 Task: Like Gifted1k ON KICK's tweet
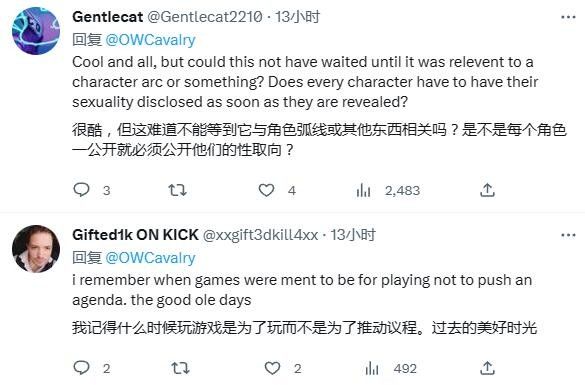272,368
